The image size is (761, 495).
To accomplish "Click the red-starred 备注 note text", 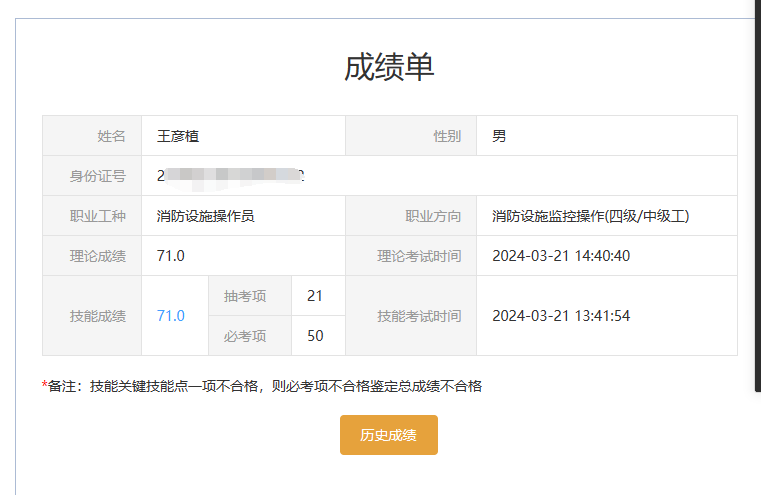I will coord(262,386).
